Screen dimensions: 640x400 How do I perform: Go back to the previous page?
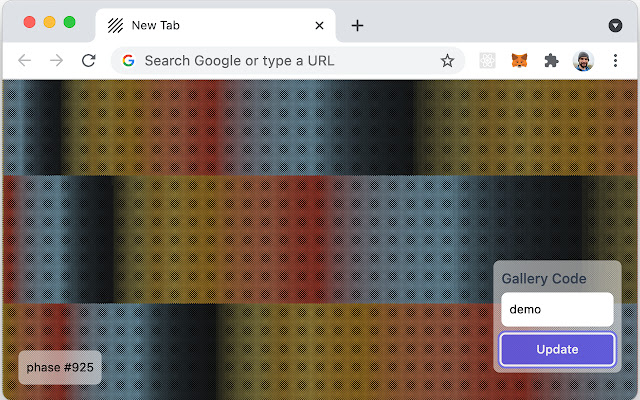point(25,61)
